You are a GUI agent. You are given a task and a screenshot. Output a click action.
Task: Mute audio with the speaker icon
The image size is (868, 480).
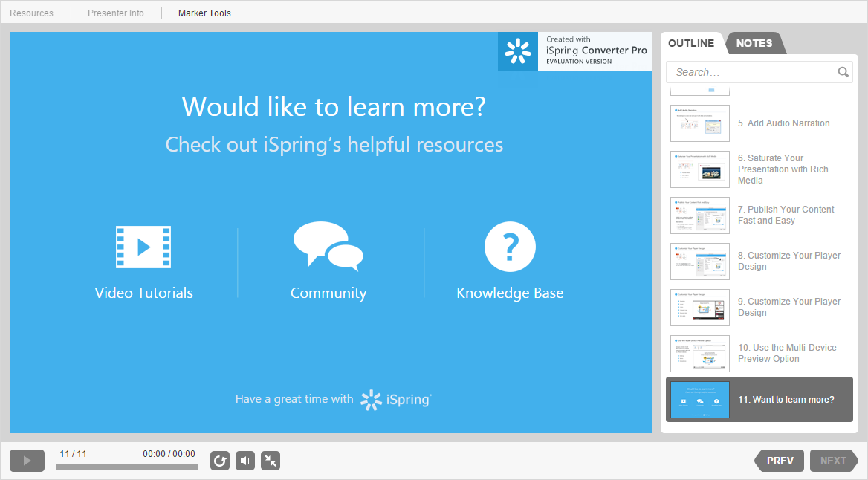(x=245, y=461)
